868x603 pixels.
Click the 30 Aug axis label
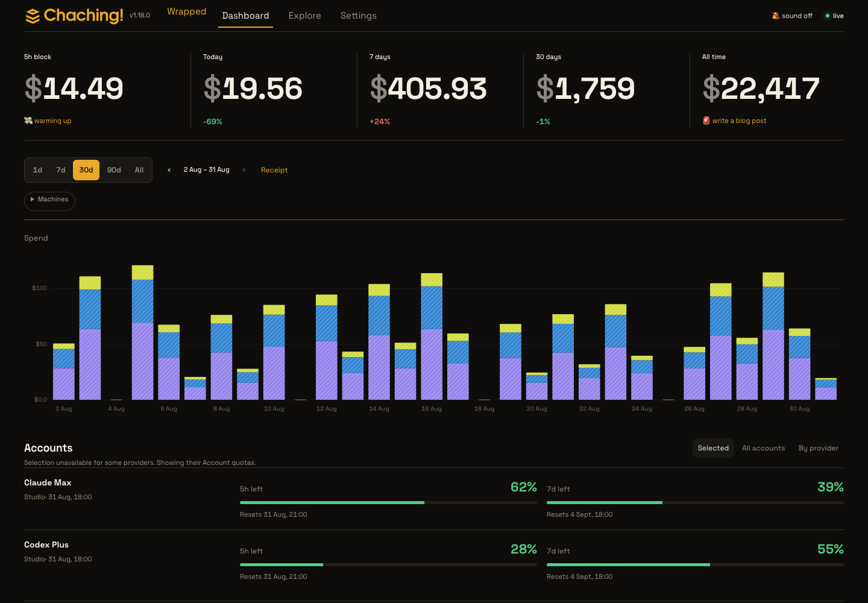pos(799,409)
